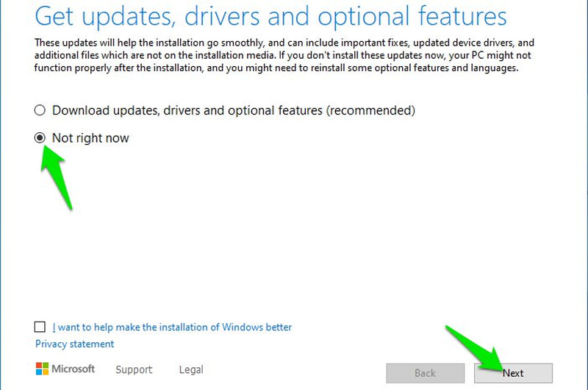Open the Legal link
The height and width of the screenshot is (390, 588).
(191, 369)
